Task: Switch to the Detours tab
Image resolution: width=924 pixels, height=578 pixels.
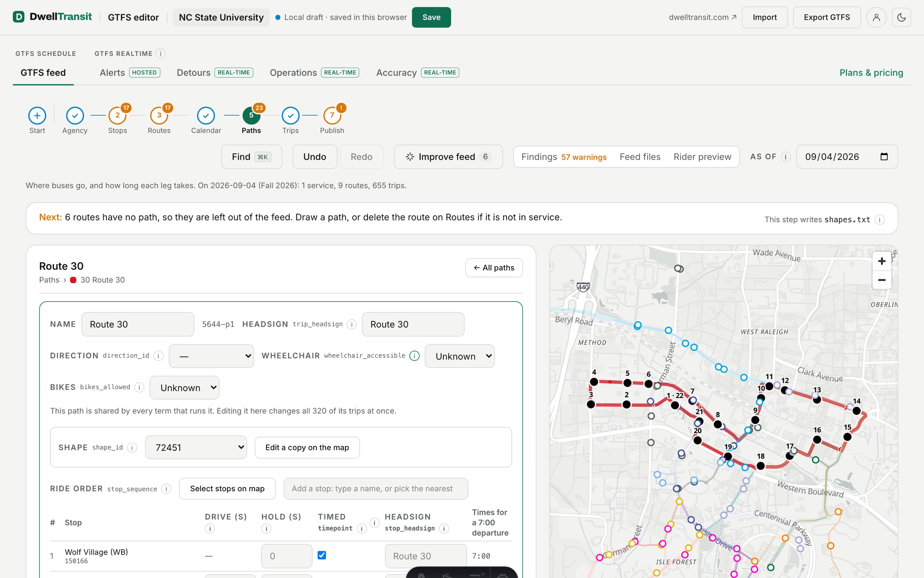Action: tap(215, 72)
